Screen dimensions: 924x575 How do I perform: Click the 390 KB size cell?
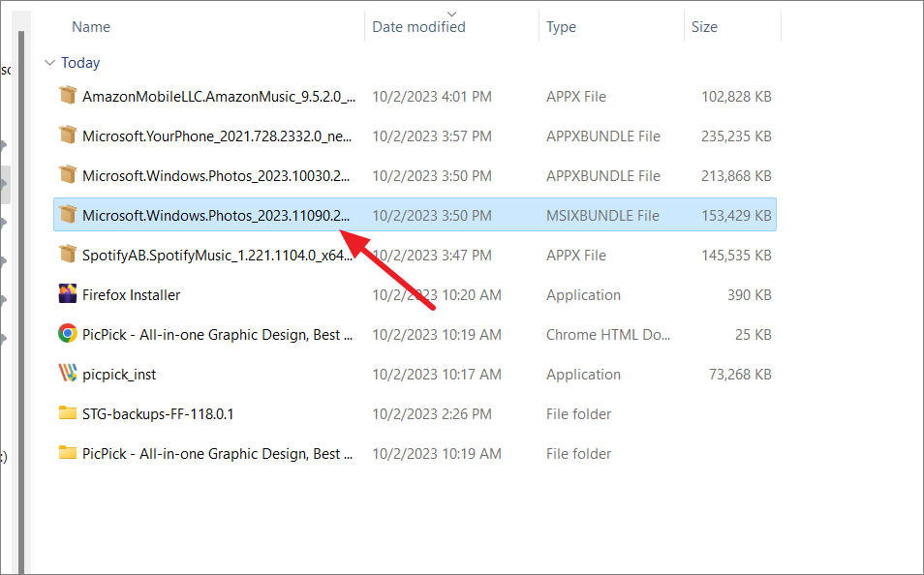tap(750, 295)
